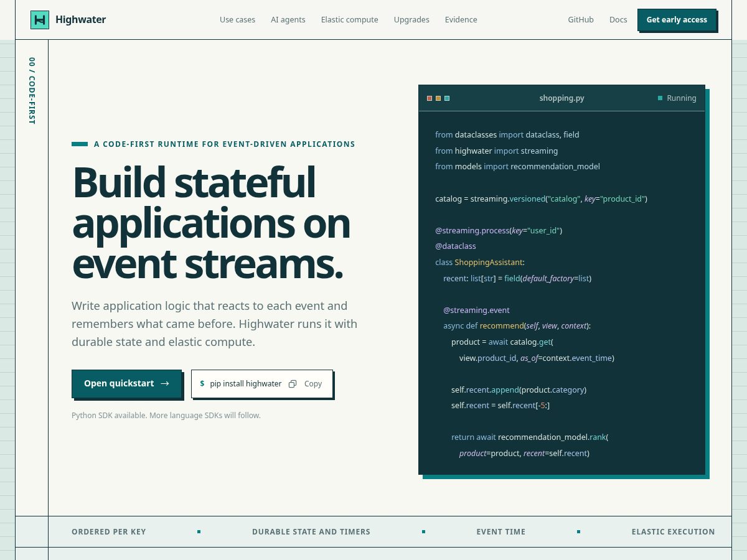Open the Use cases nav item

(237, 20)
